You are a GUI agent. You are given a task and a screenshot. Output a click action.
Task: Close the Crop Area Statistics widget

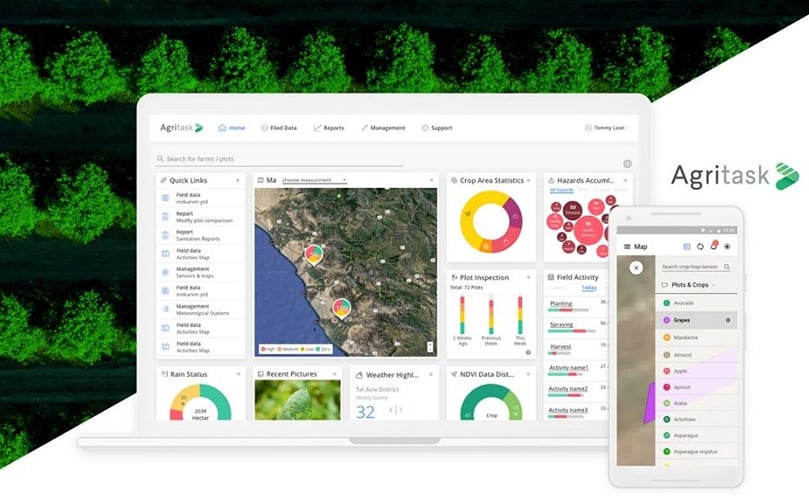[528, 181]
